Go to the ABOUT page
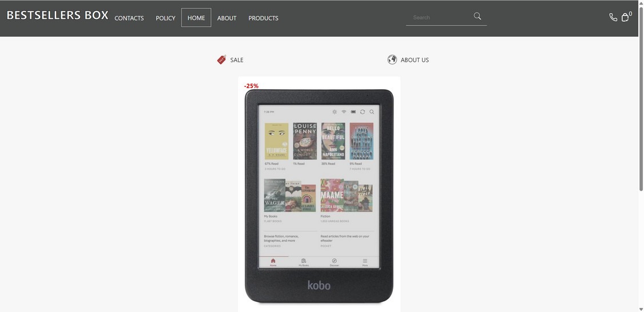The height and width of the screenshot is (312, 644). click(226, 18)
